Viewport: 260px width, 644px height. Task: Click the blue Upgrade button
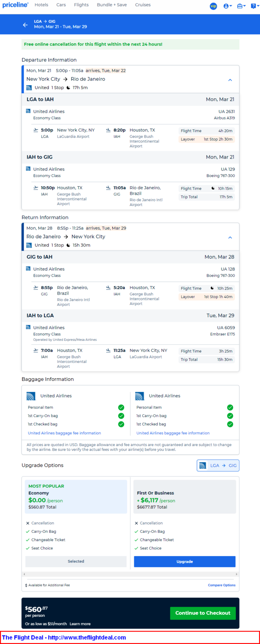pyautogui.click(x=185, y=562)
